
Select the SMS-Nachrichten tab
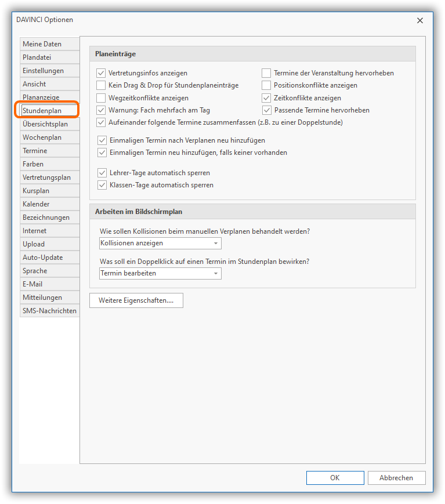49,311
